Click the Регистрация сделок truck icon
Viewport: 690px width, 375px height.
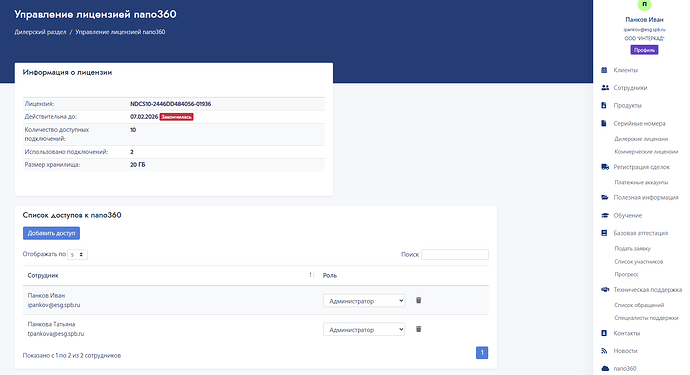pyautogui.click(x=605, y=167)
